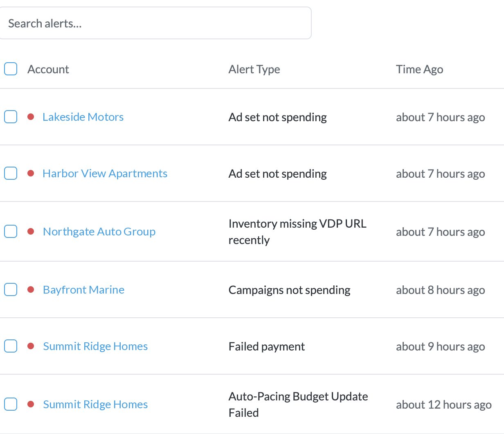Viewport: 504px width, 434px height.
Task: Open Summit Ridge Homes link in Failed payment row
Action: click(x=95, y=346)
